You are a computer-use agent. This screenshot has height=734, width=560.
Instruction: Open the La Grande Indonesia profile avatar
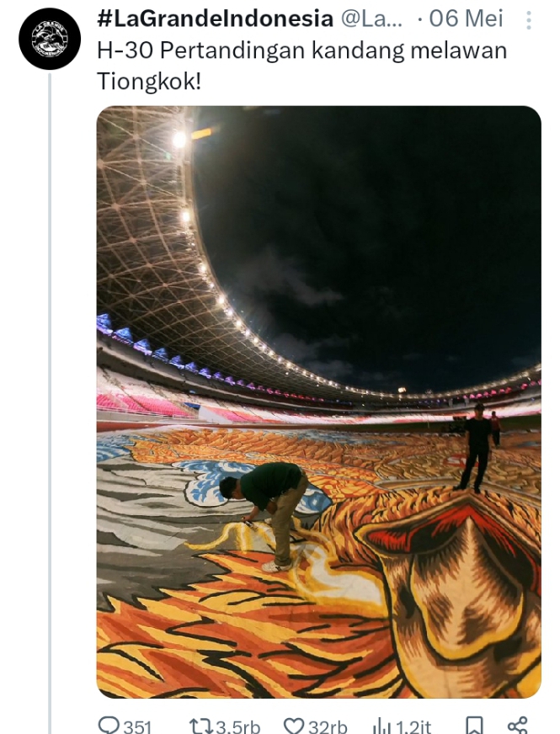[x=50, y=39]
